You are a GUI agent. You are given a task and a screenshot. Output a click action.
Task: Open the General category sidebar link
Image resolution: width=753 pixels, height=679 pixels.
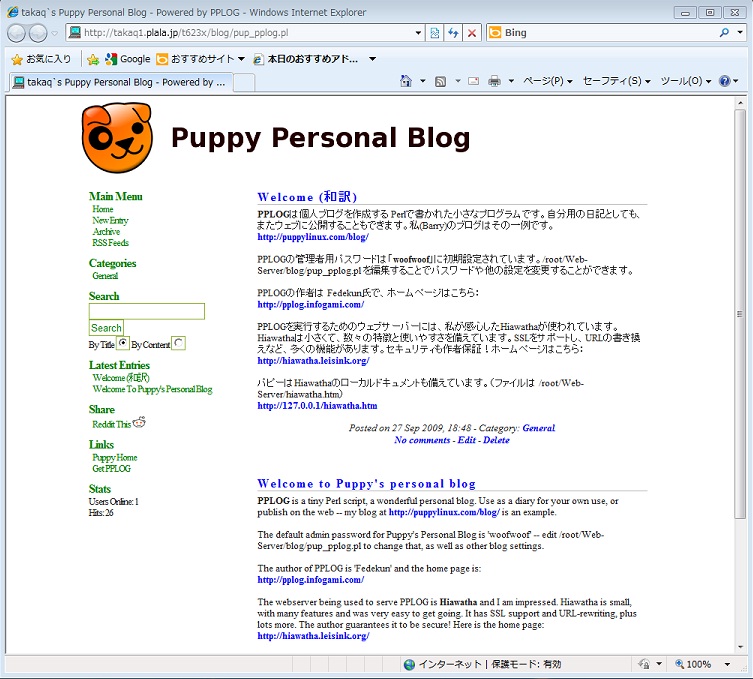point(105,276)
